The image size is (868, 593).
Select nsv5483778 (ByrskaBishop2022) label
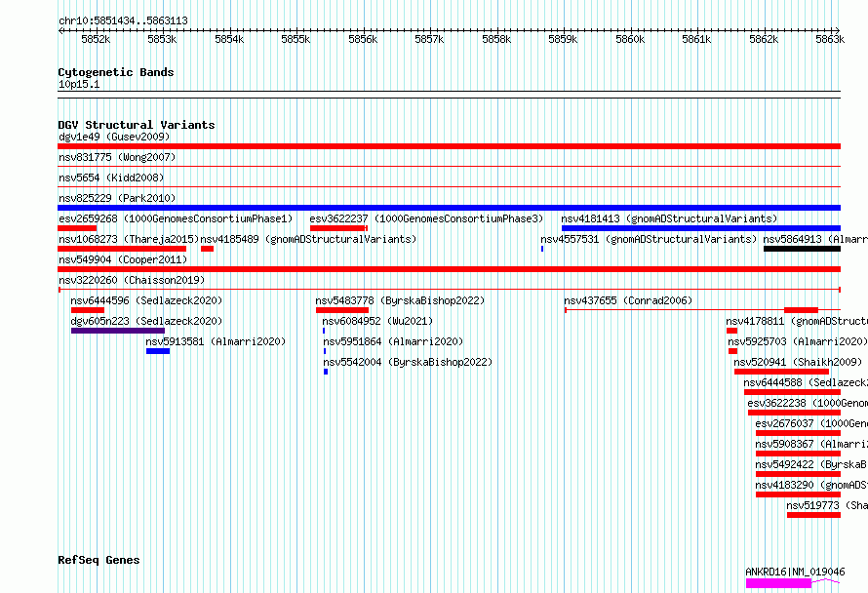tap(400, 300)
